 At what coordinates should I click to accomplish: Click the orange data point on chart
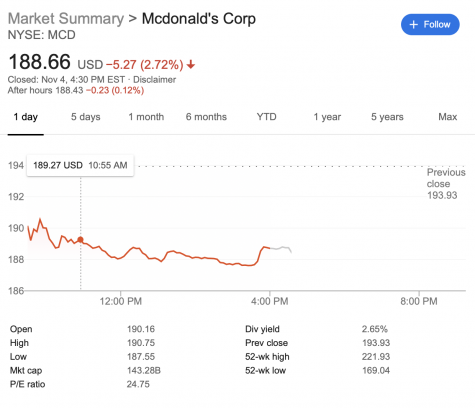click(80, 240)
